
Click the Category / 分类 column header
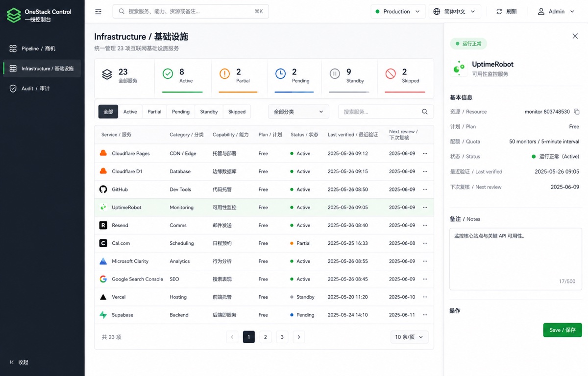coord(186,135)
